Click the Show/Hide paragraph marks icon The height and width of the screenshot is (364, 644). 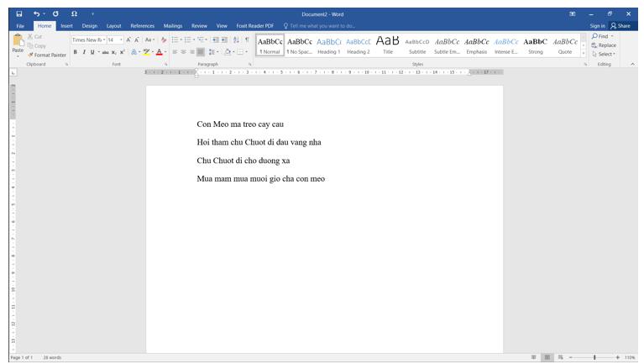(x=247, y=40)
